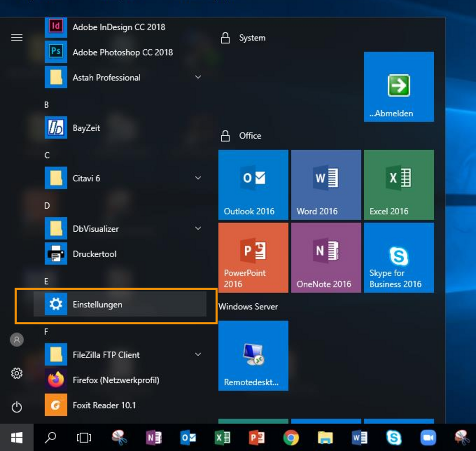Click the letter F section header
This screenshot has width=476, height=451.
pyautogui.click(x=46, y=332)
